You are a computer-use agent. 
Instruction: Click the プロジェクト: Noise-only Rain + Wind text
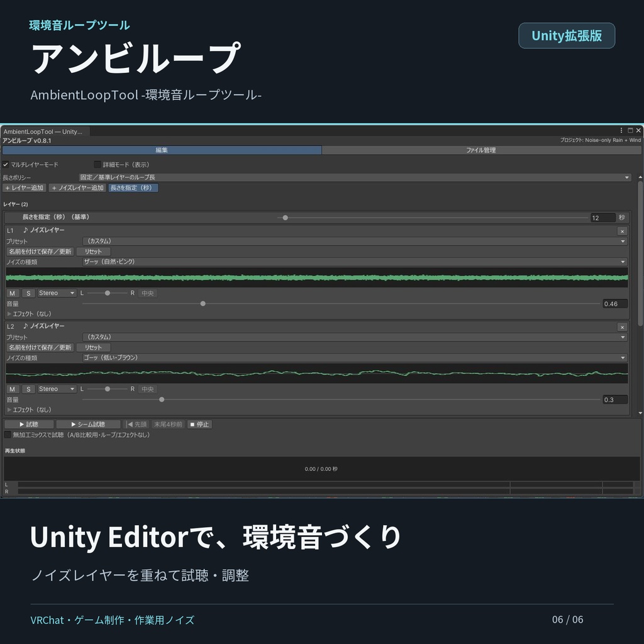pyautogui.click(x=601, y=140)
